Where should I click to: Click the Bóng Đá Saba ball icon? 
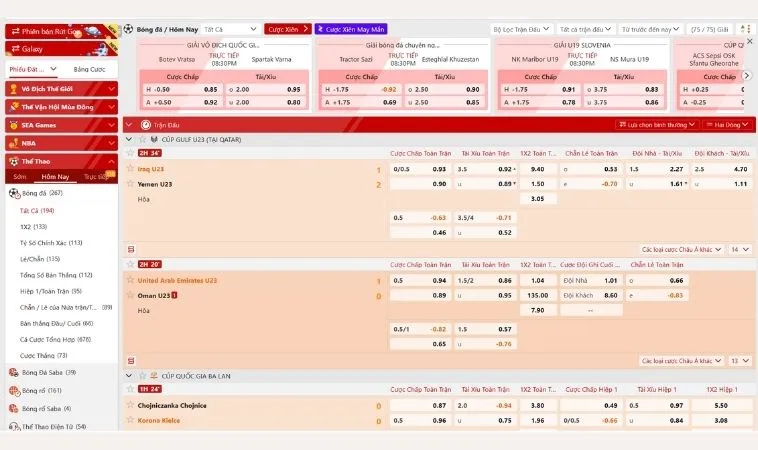click(x=13, y=372)
